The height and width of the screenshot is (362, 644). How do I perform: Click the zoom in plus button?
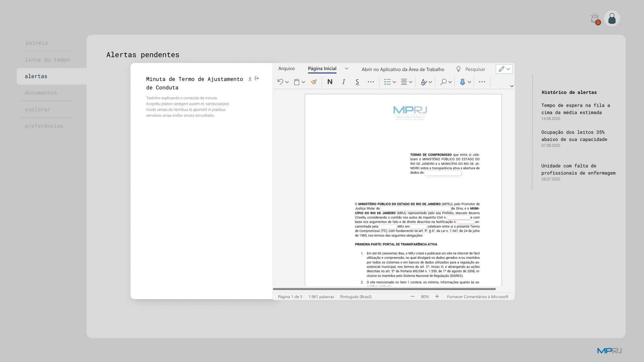[437, 297]
